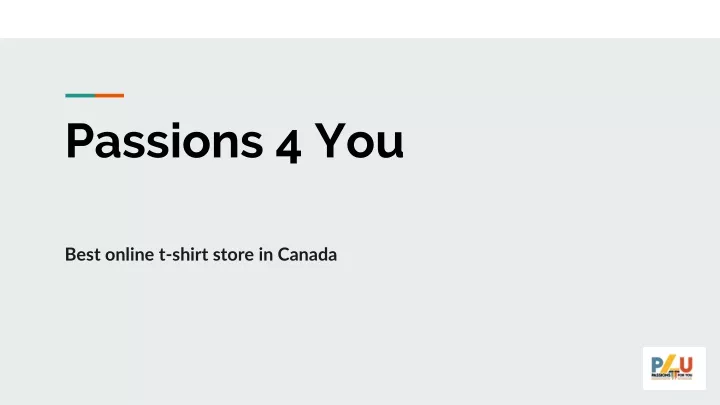This screenshot has height=405, width=720.
Task: Click the yellow slash in the logo
Action: tap(669, 365)
